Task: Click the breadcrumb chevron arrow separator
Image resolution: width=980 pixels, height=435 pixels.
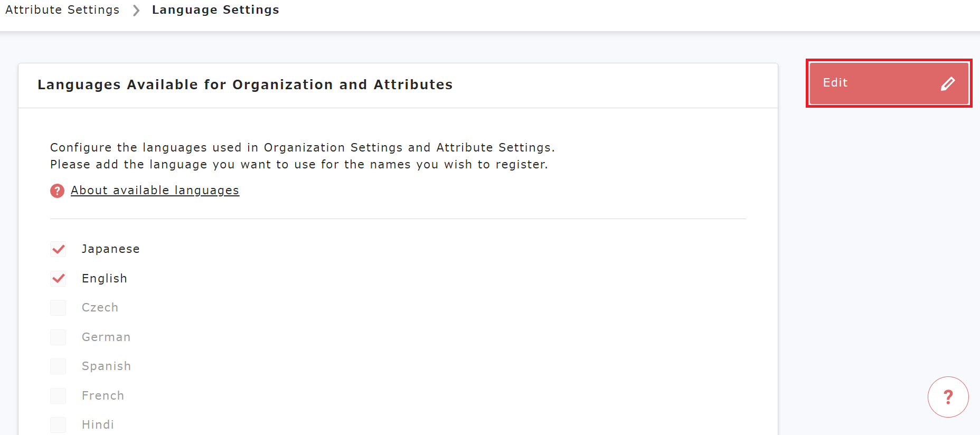Action: click(136, 11)
